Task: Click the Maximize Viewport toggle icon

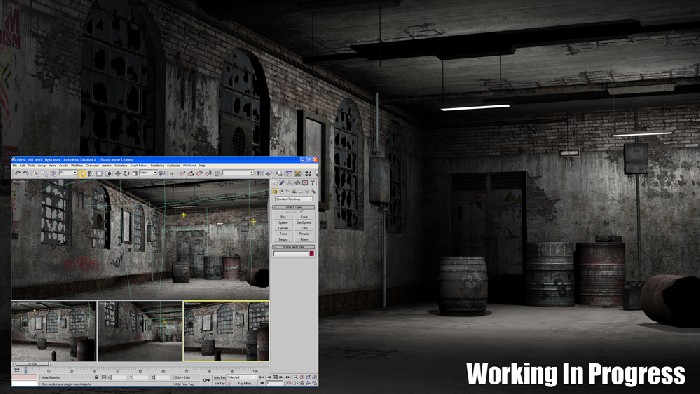Action: 314,383
